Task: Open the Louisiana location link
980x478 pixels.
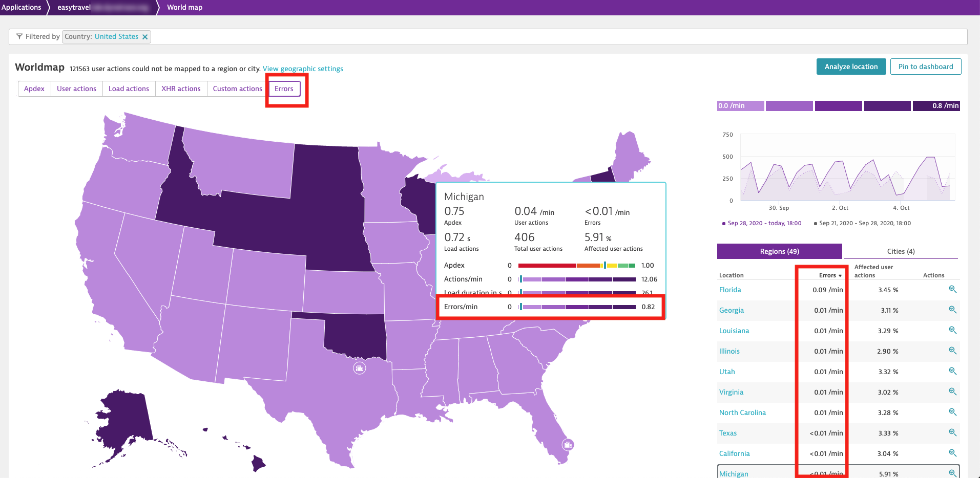Action: 734,331
